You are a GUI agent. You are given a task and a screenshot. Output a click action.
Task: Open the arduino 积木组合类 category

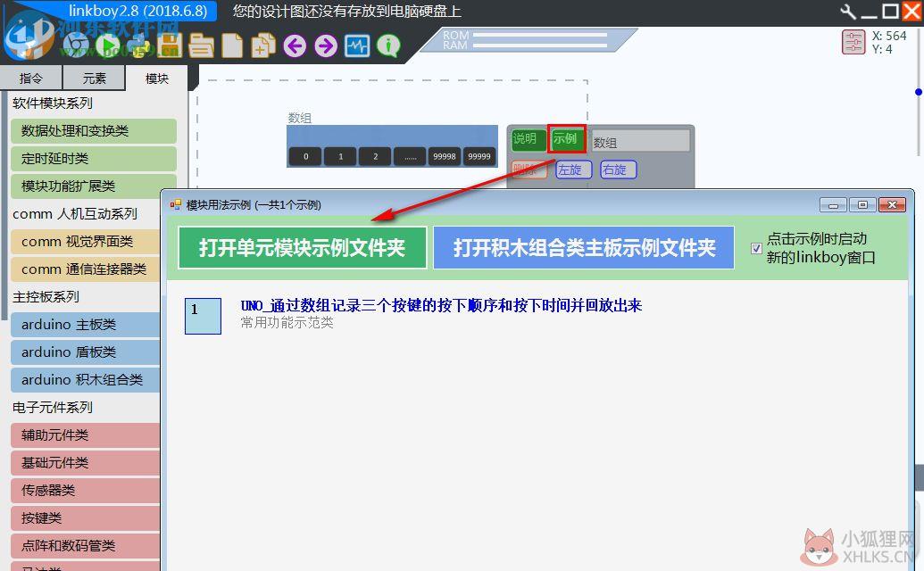(86, 380)
